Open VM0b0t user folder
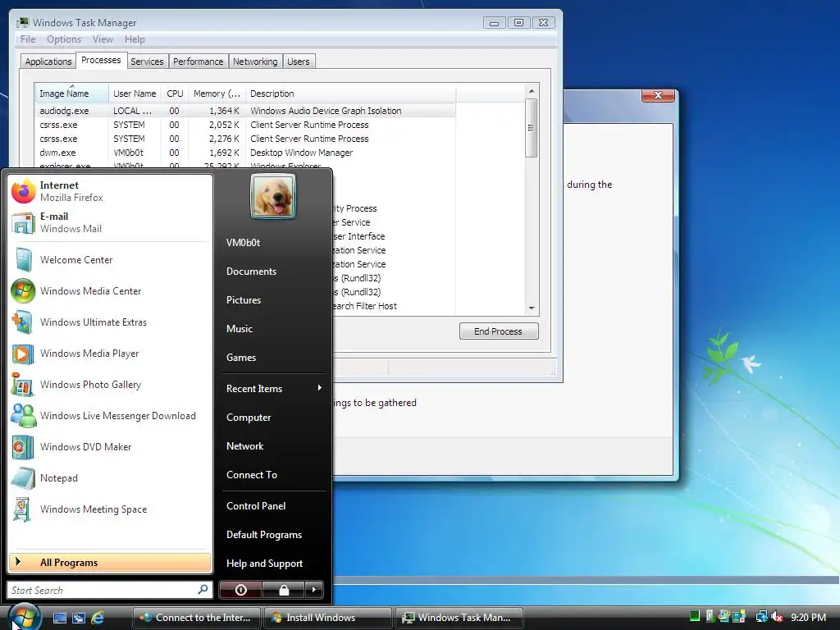Image resolution: width=840 pixels, height=630 pixels. click(273, 243)
